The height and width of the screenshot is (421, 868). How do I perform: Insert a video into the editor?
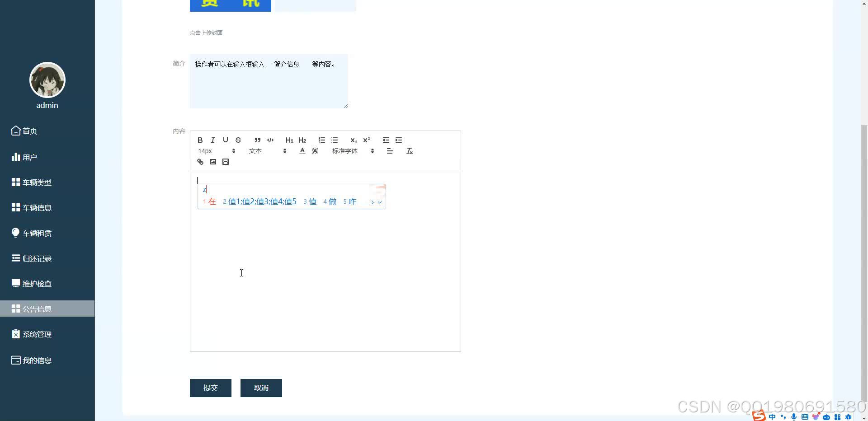click(226, 162)
